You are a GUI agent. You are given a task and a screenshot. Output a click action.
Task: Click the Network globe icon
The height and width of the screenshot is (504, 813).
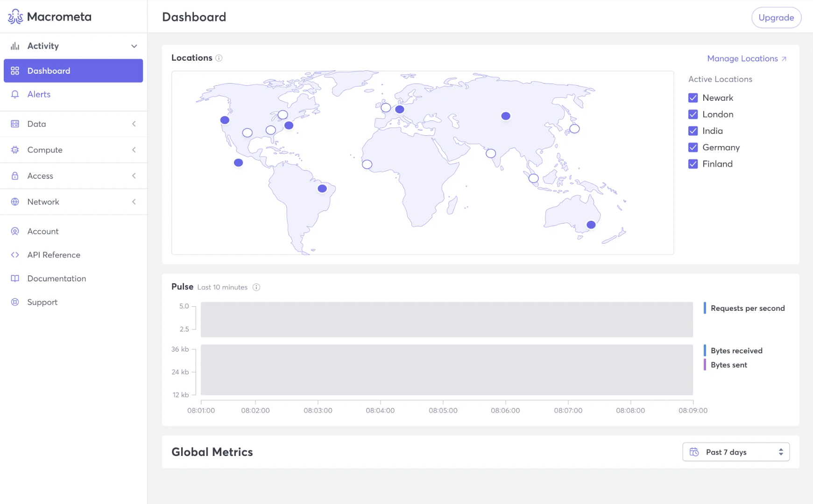[x=15, y=202]
